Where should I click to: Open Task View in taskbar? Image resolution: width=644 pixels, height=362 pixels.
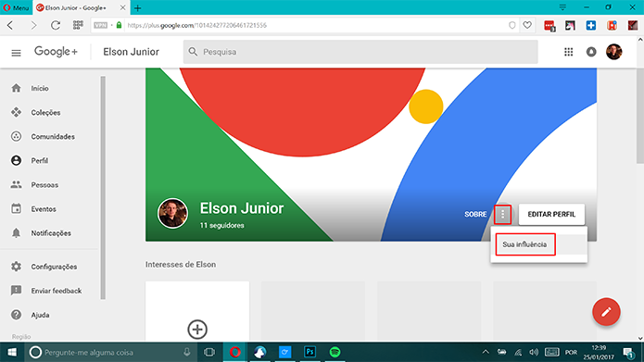[x=209, y=352]
